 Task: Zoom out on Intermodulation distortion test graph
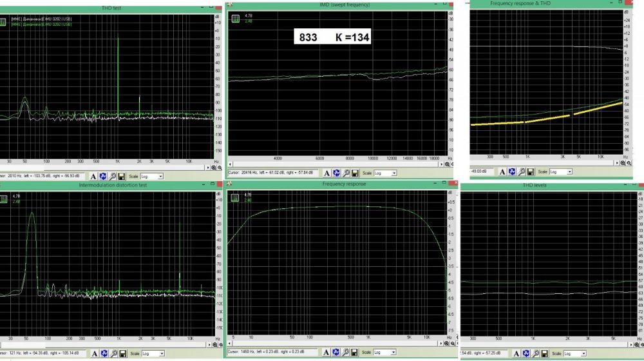(220, 345)
